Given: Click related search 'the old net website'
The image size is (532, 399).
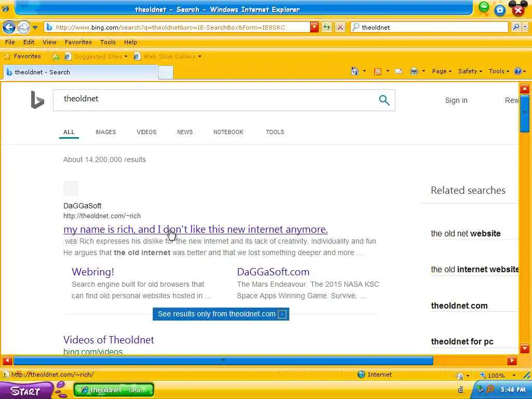Looking at the screenshot, I should tap(465, 233).
